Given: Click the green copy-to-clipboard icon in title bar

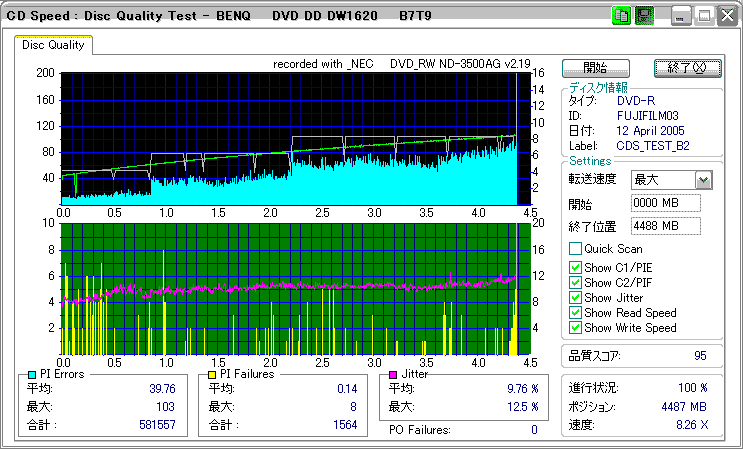Looking at the screenshot, I should coord(621,16).
